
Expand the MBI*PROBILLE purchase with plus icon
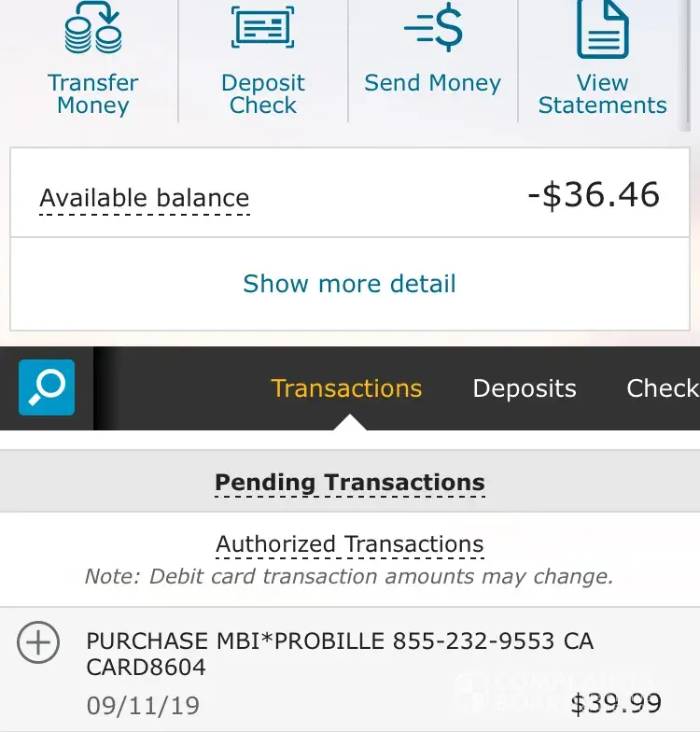(x=38, y=643)
